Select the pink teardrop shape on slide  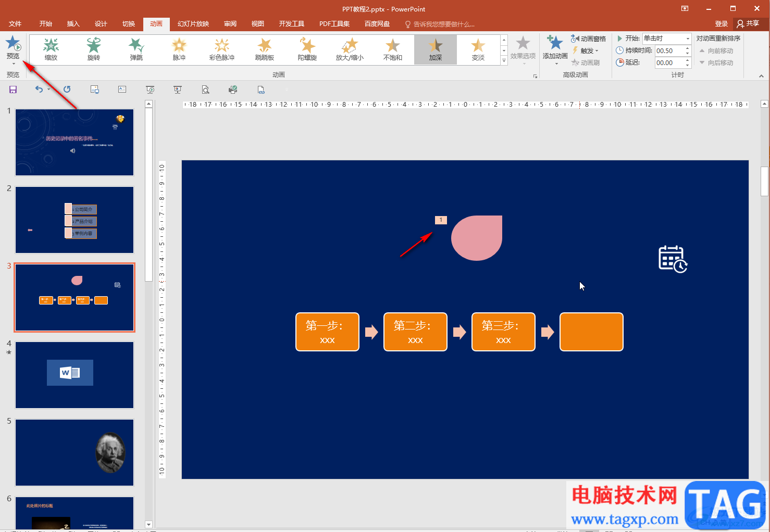[477, 238]
